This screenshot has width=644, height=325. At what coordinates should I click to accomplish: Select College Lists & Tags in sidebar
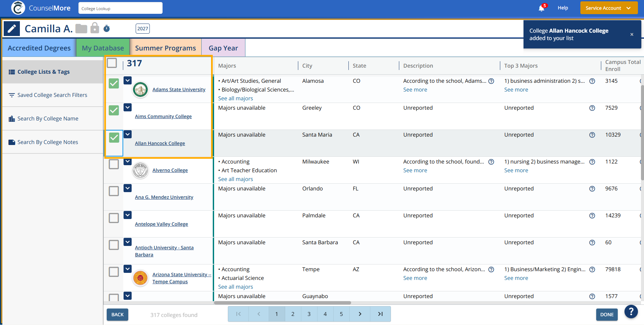(53, 72)
